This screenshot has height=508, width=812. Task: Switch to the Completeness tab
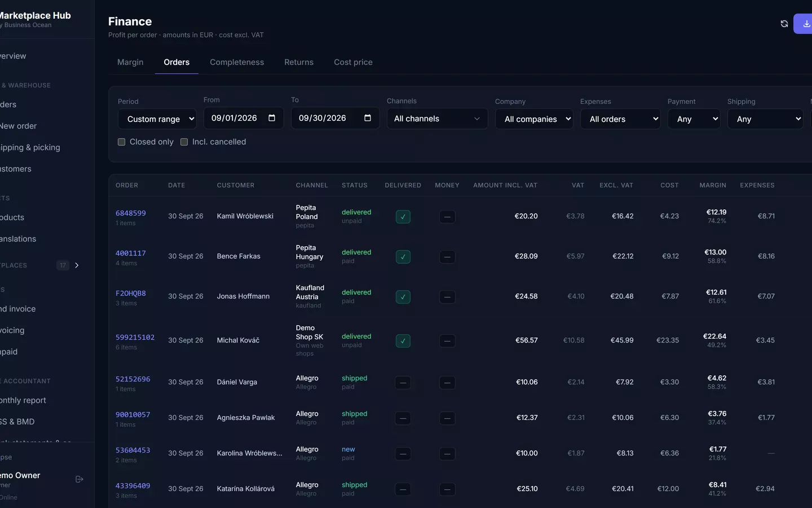tap(237, 62)
